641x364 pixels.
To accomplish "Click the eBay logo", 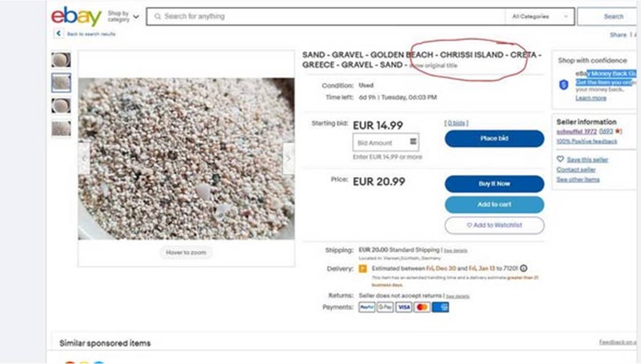I will point(76,17).
